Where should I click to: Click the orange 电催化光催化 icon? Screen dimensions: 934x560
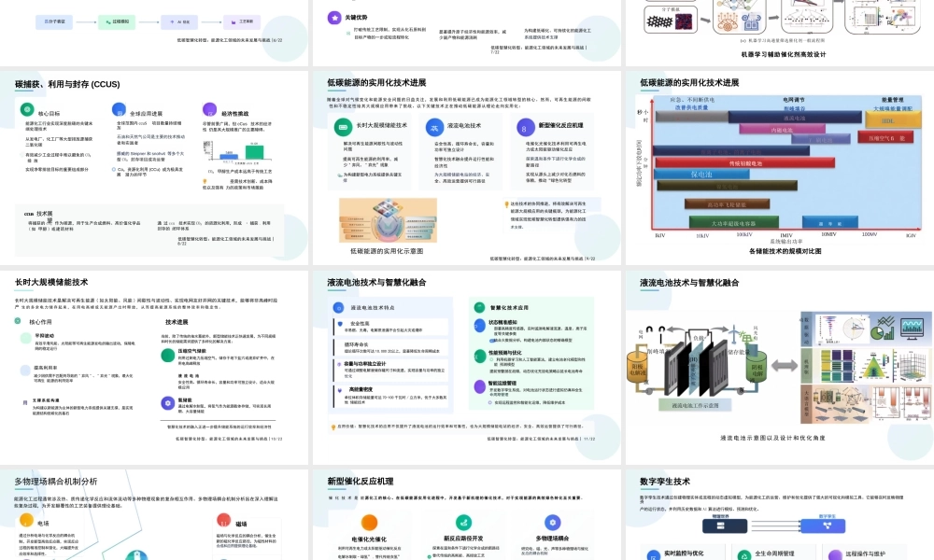click(x=369, y=522)
